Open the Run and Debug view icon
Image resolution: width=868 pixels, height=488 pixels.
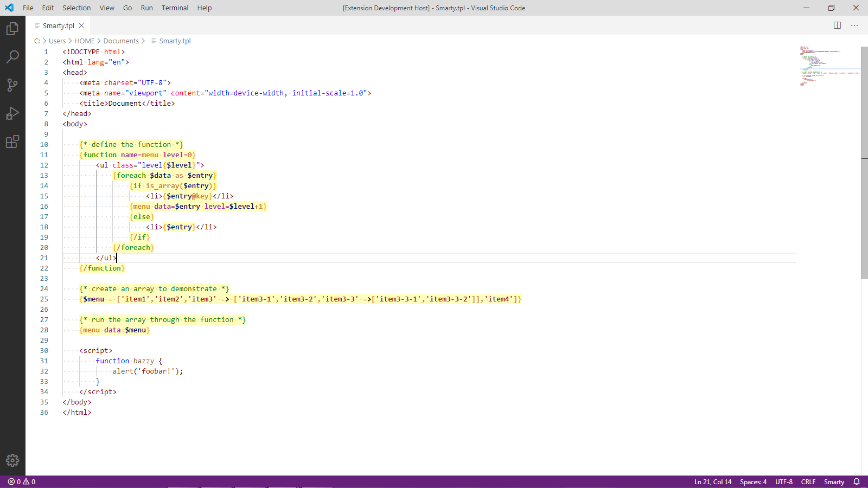click(12, 113)
